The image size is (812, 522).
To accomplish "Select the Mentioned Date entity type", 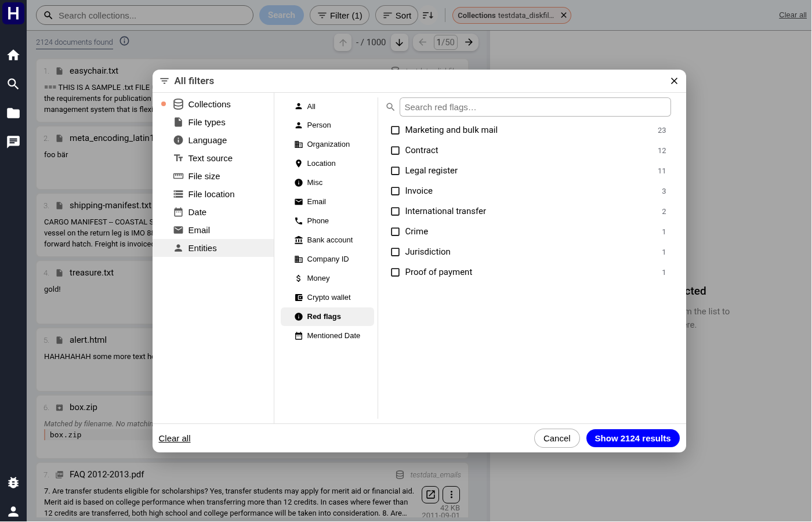I will pyautogui.click(x=327, y=336).
